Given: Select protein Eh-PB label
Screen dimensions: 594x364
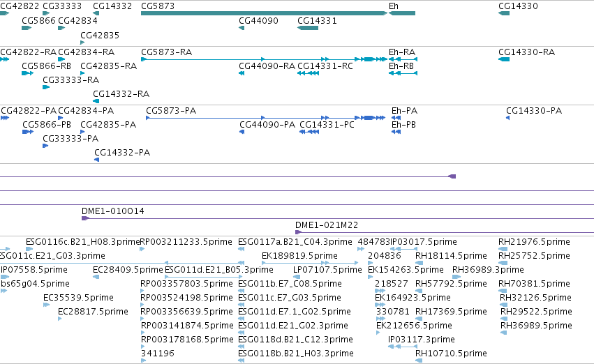Looking at the screenshot, I should (x=404, y=125).
